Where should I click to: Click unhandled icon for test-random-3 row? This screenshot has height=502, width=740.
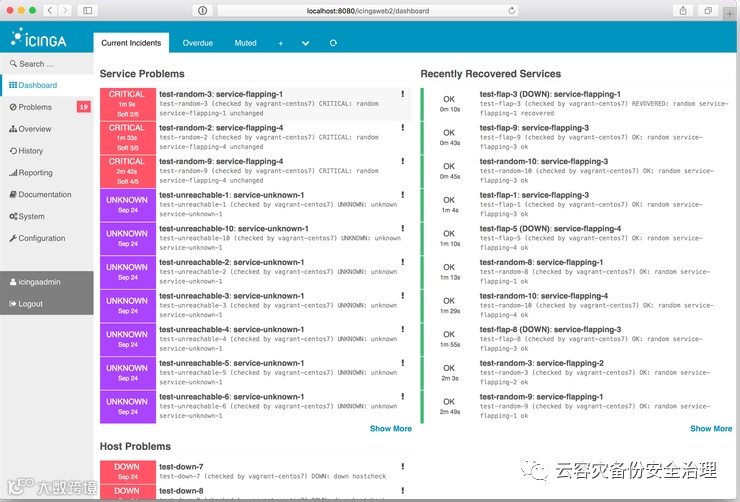(403, 94)
